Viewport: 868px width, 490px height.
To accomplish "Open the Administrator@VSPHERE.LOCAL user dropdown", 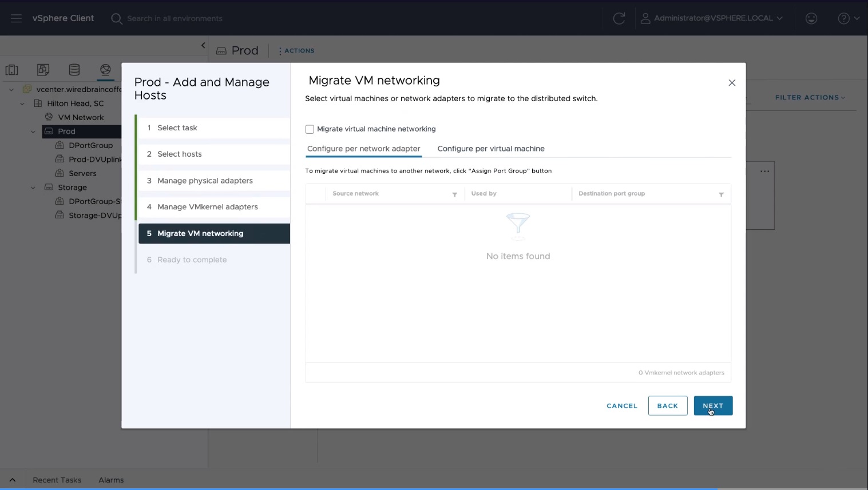I will [x=712, y=18].
